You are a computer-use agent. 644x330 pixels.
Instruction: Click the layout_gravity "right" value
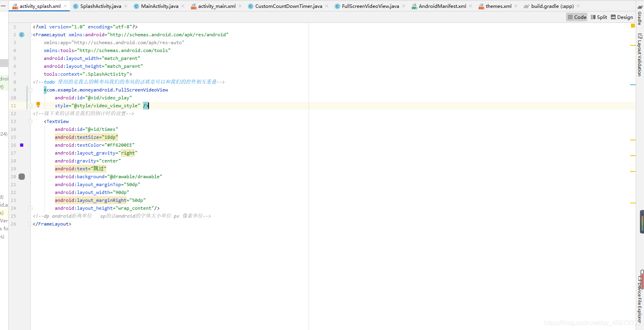point(128,153)
